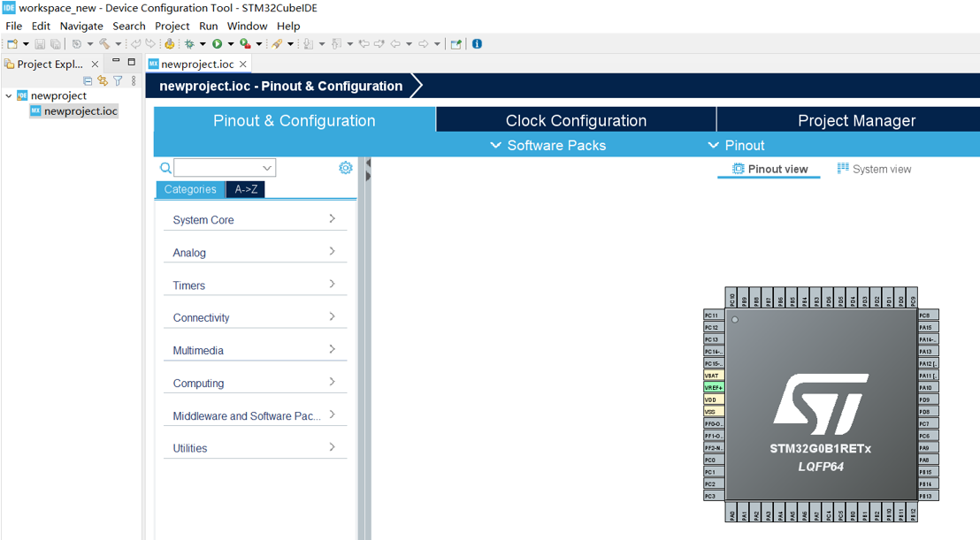Viewport: 980px width, 540px height.
Task: Collapse all in Project Explorer
Action: [x=88, y=80]
